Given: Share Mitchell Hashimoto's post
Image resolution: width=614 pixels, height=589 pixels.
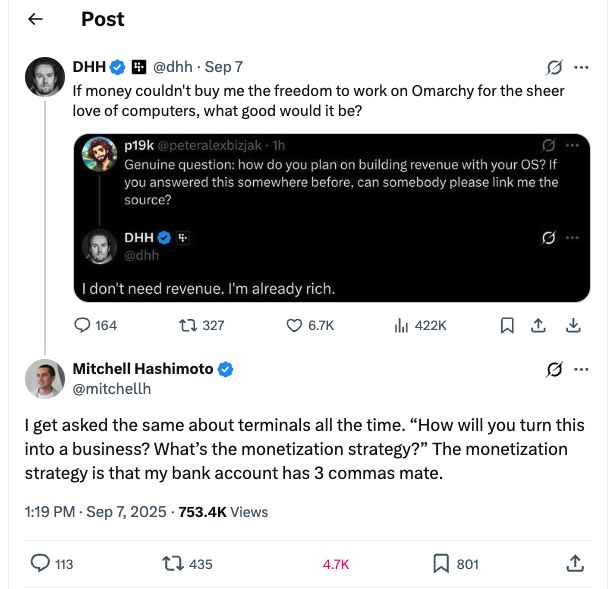Looking at the screenshot, I should (x=575, y=564).
